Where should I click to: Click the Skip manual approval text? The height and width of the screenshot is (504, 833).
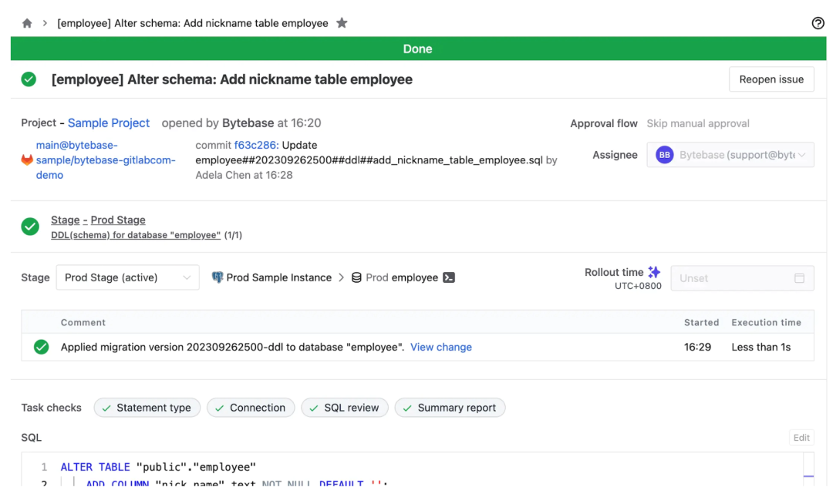pos(698,123)
